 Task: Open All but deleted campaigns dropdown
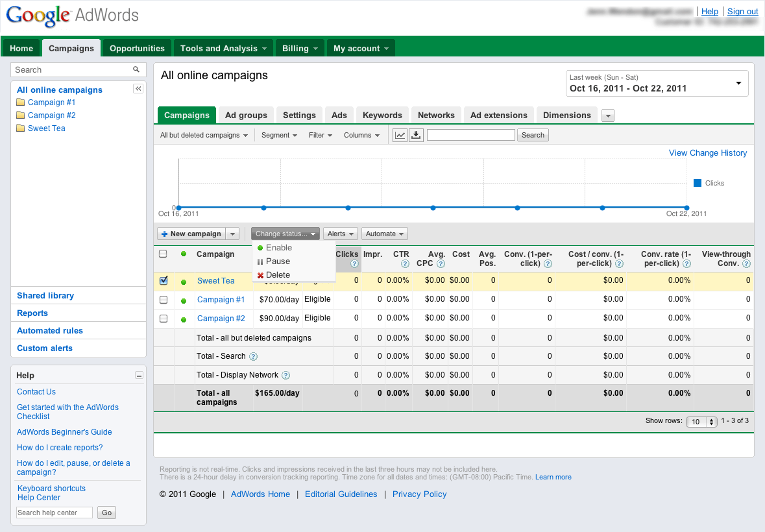[x=204, y=135]
